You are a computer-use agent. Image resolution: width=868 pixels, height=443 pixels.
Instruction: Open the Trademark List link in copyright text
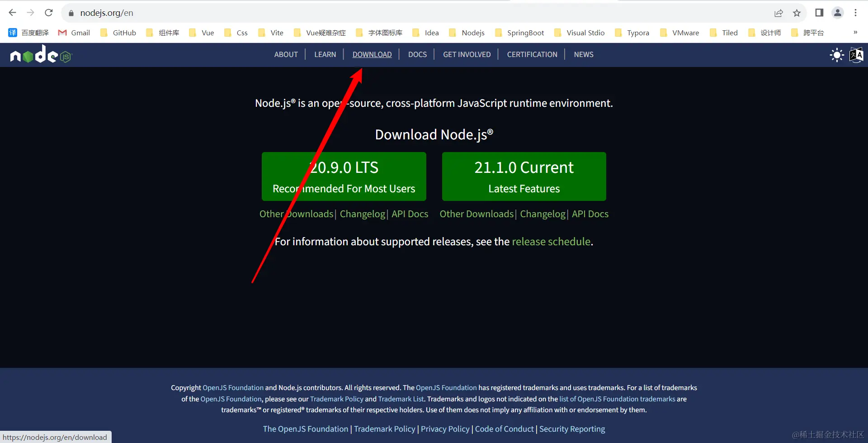click(401, 399)
